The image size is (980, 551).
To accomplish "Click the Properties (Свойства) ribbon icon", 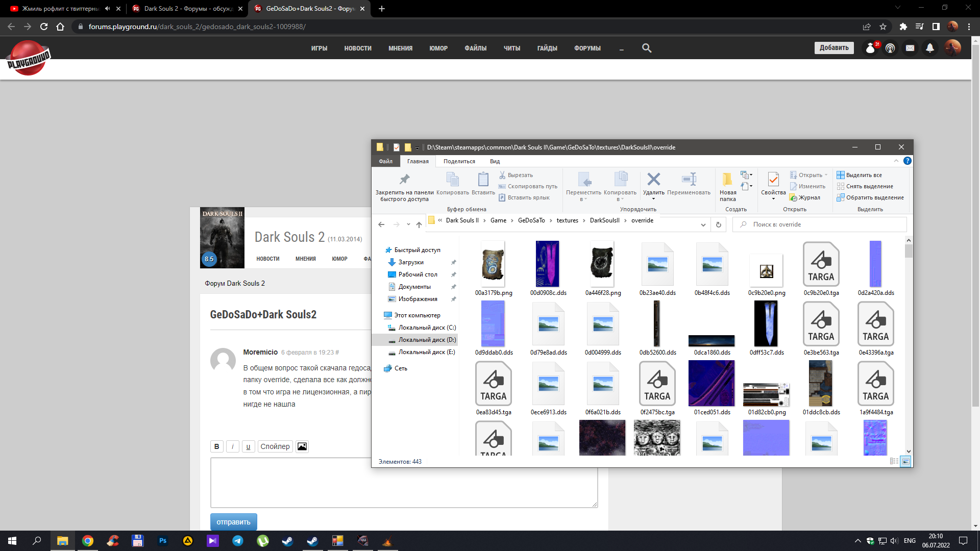I will point(773,180).
